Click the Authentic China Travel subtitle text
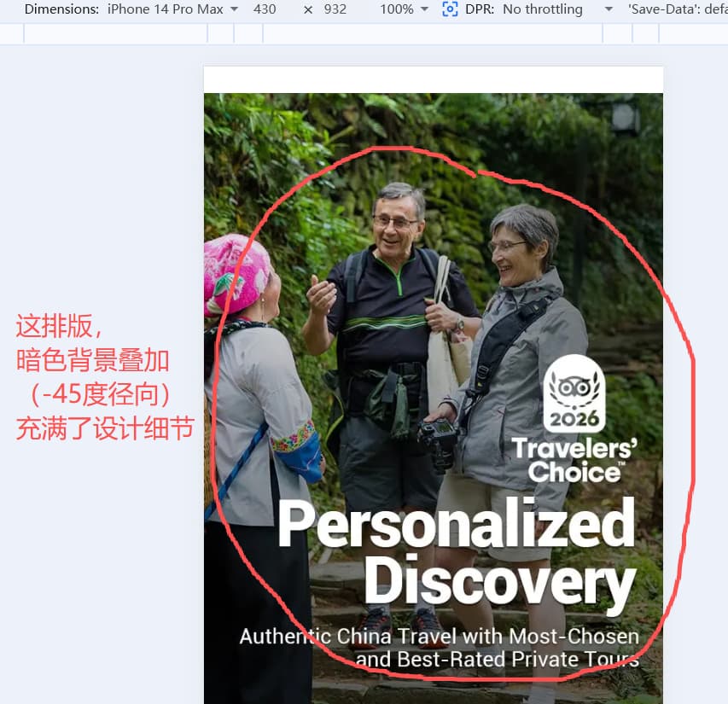728x704 pixels. (x=440, y=648)
